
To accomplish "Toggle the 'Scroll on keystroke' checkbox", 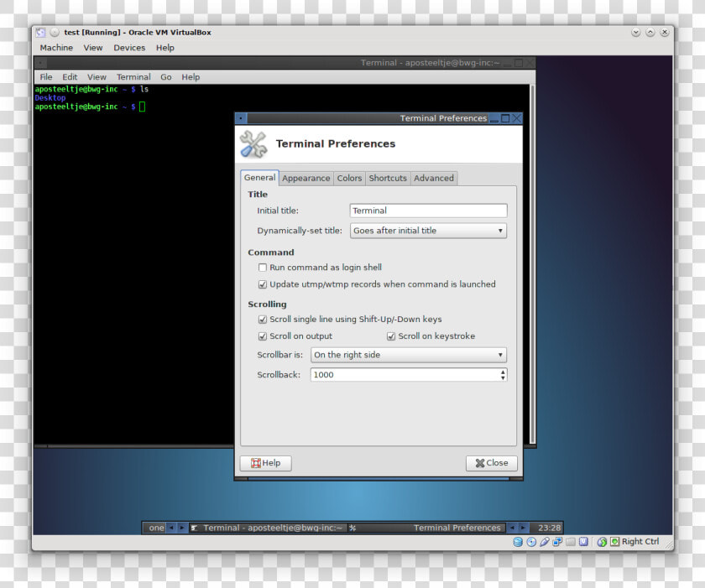I will [391, 336].
